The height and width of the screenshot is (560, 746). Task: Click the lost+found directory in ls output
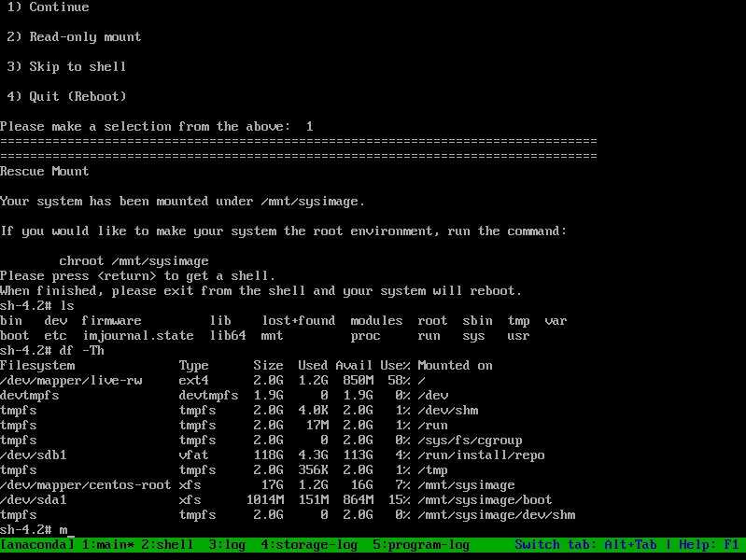[x=299, y=320]
